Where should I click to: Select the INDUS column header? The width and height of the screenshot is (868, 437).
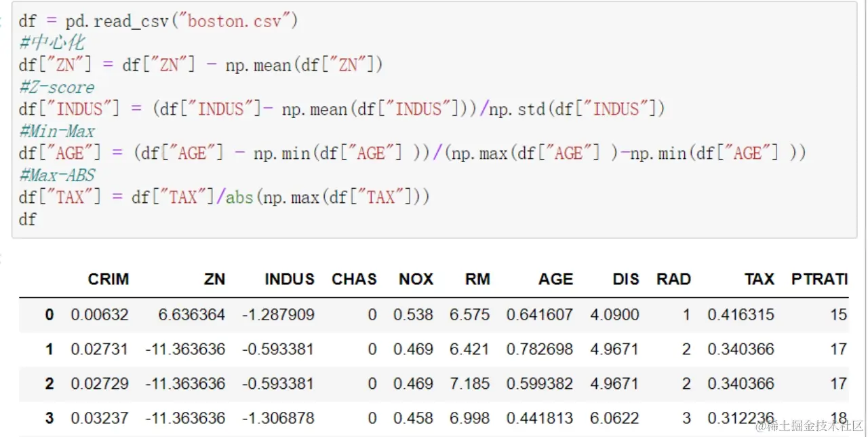(x=290, y=279)
